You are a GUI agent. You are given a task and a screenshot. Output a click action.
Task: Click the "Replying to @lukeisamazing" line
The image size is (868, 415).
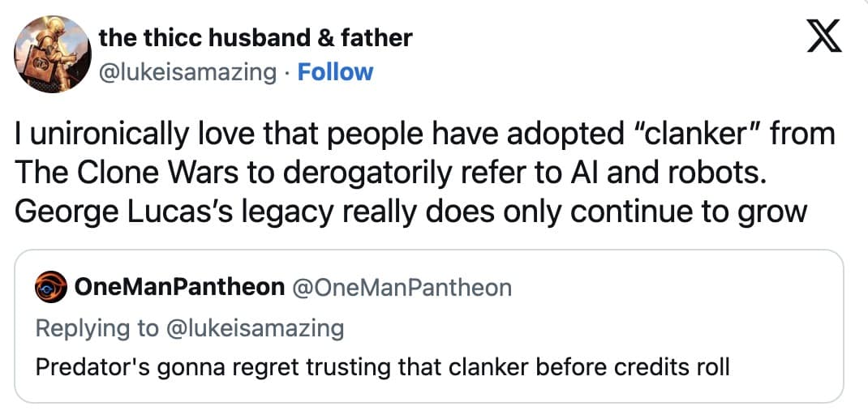click(x=190, y=327)
